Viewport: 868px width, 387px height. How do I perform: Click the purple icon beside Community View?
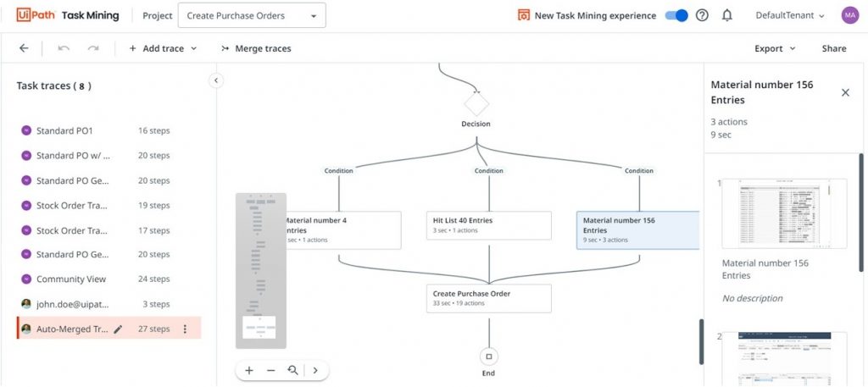click(26, 279)
